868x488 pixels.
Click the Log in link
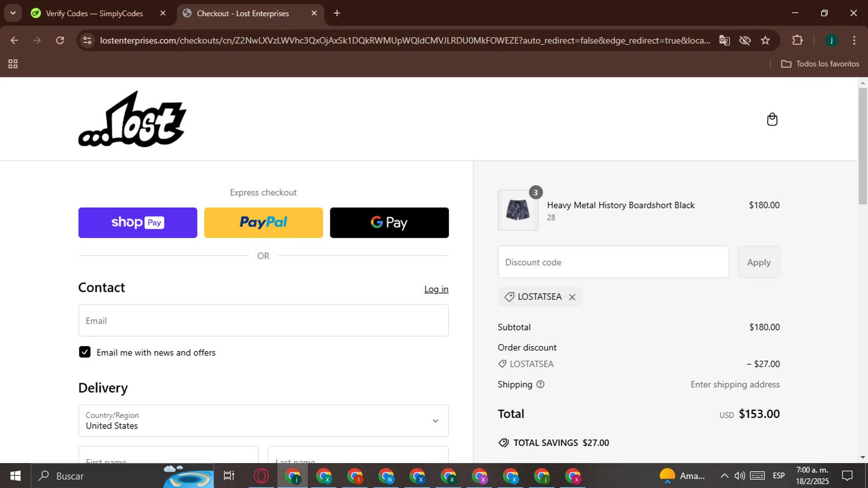(x=436, y=289)
